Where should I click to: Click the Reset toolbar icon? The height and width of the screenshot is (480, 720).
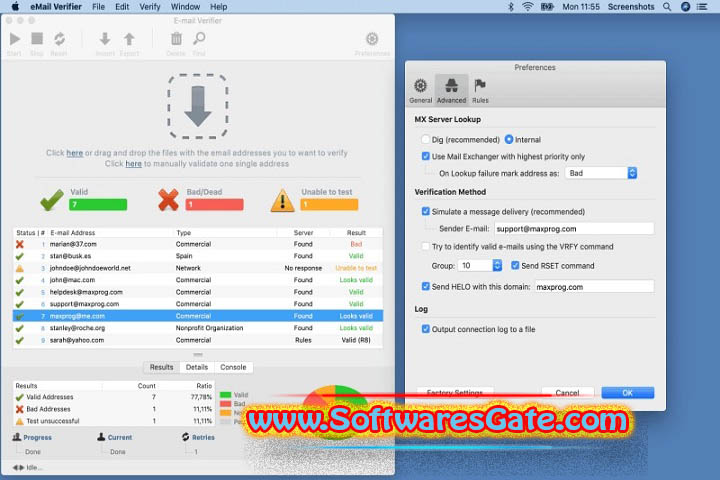[59, 39]
